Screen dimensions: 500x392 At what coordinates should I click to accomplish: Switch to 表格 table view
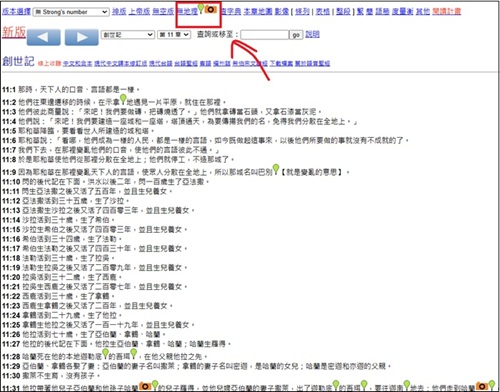[322, 12]
